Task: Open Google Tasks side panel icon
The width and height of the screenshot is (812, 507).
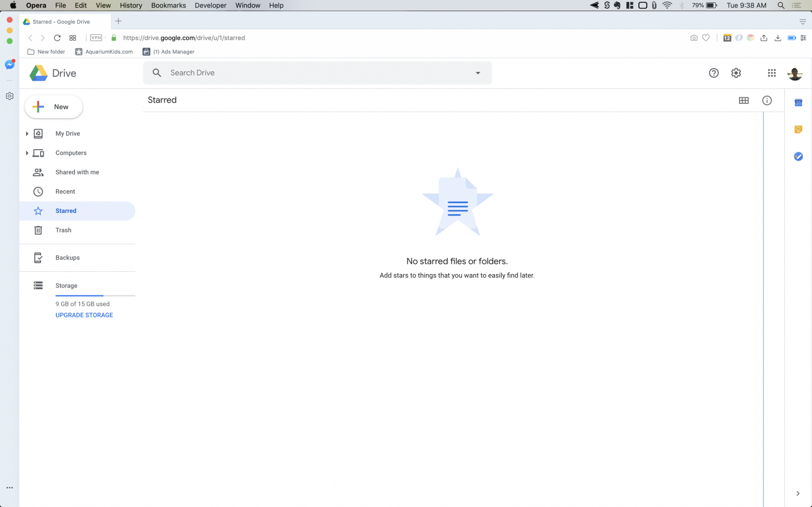Action: pyautogui.click(x=798, y=156)
